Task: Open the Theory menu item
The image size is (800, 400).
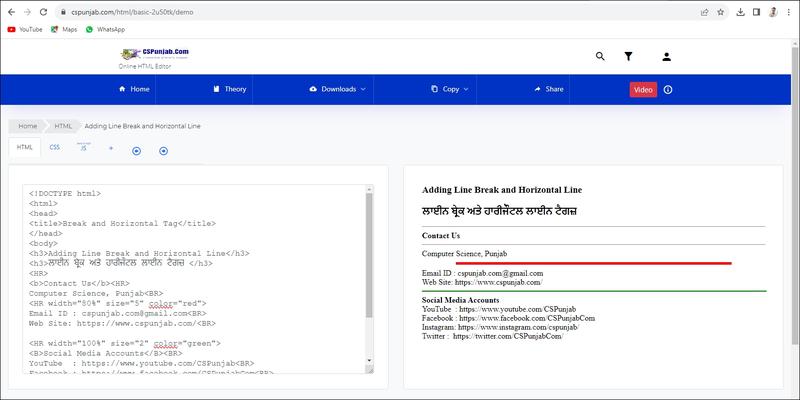Action: 229,89
